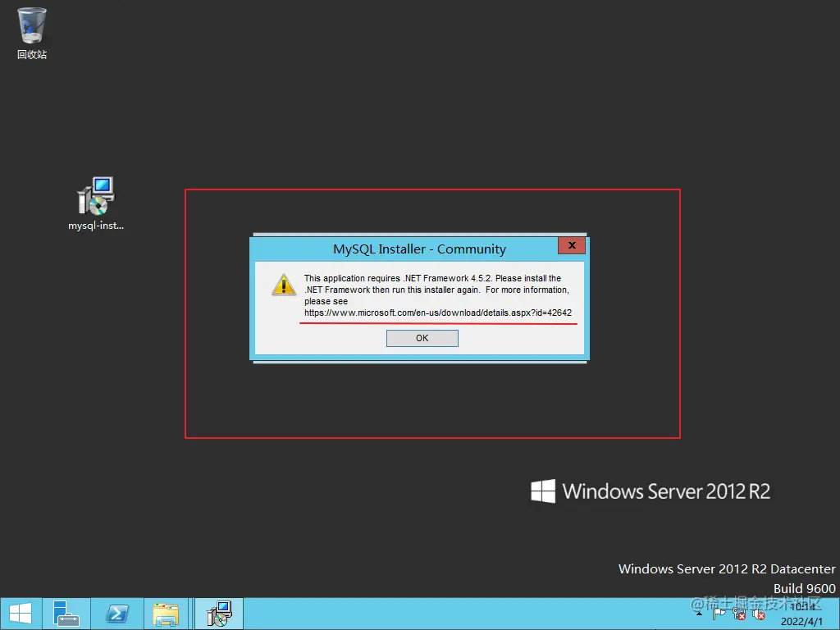The height and width of the screenshot is (630, 840).
Task: Select the Recycle Bin desktop icon
Action: (32, 33)
